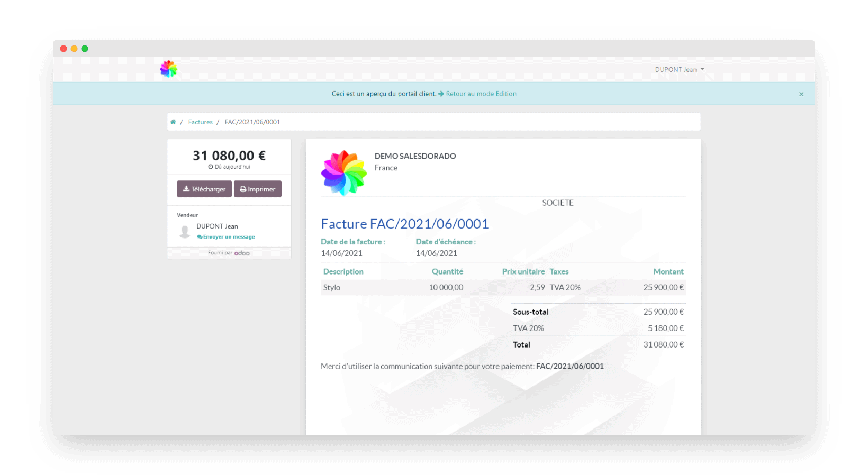Click the Quantité column header

pos(448,271)
